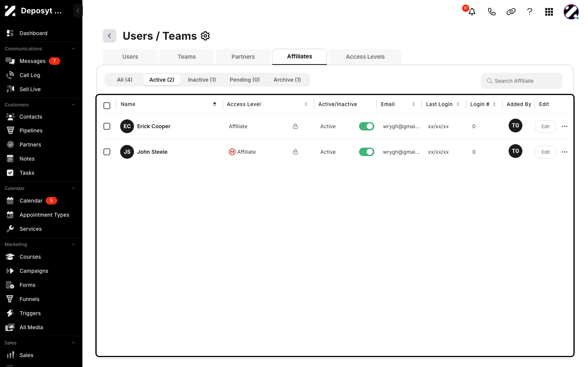Open the help question mark
Screen dimensions: 588x367
(x=530, y=12)
